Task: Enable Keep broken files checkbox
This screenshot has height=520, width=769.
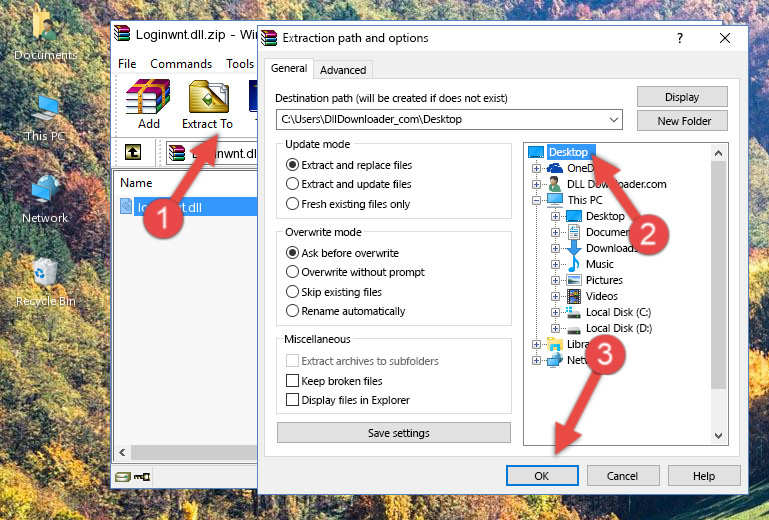Action: coord(292,381)
